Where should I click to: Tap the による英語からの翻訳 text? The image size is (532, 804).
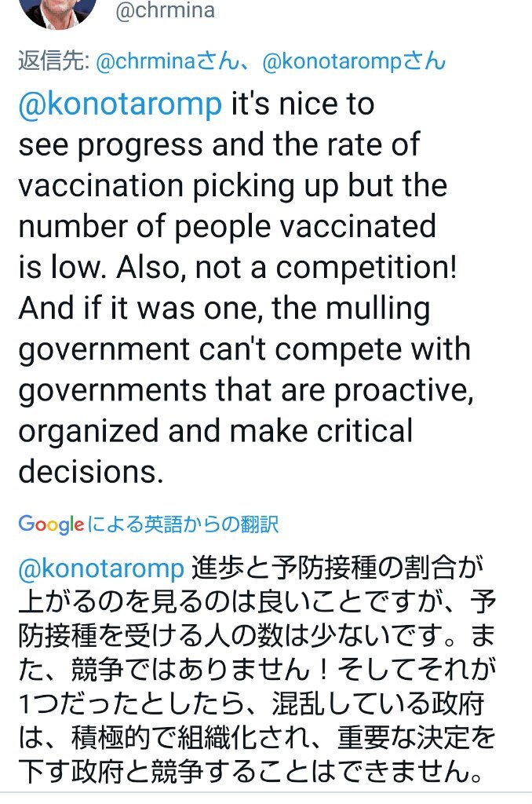[183, 524]
